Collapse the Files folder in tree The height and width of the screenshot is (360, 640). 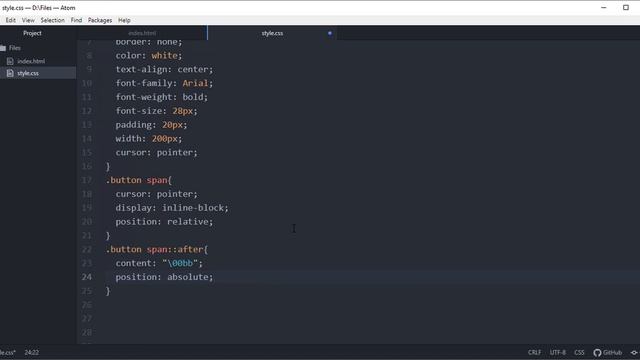pos(15,48)
